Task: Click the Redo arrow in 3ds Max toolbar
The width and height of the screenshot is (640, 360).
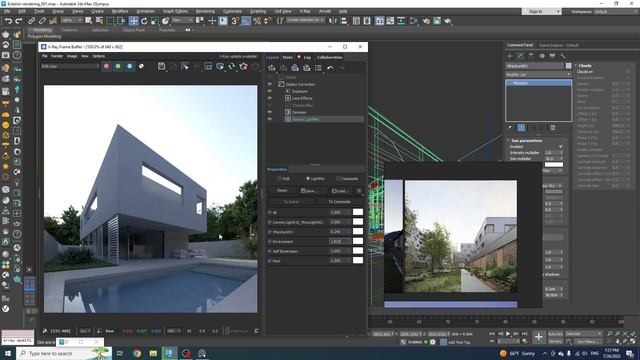Action: point(19,20)
